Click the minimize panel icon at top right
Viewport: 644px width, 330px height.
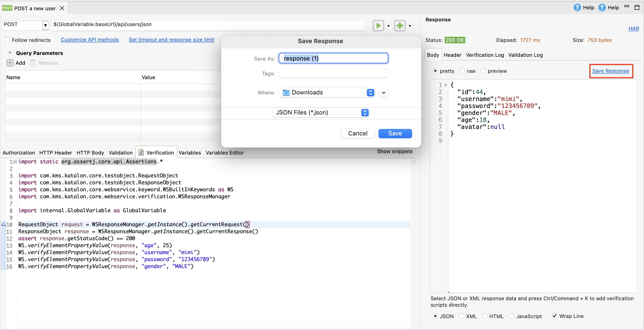[x=627, y=7]
